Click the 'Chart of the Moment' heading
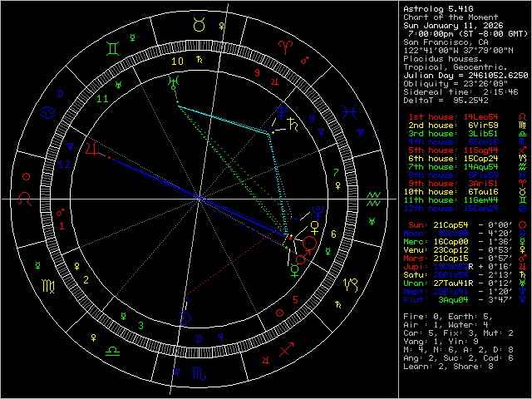 [x=451, y=17]
